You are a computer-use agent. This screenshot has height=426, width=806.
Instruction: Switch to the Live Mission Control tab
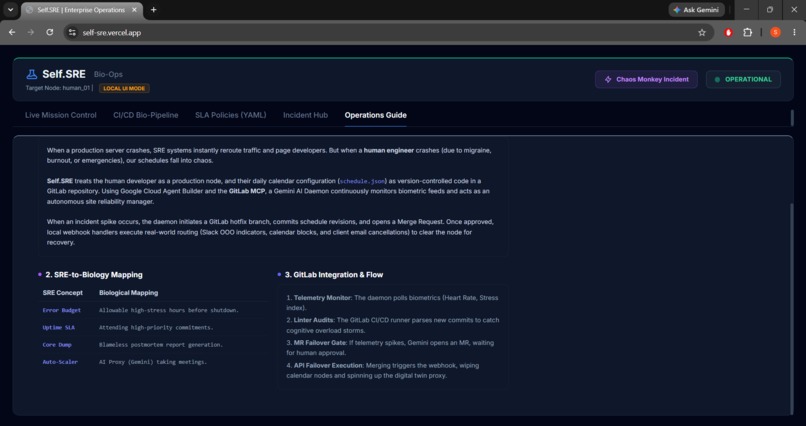(x=61, y=115)
